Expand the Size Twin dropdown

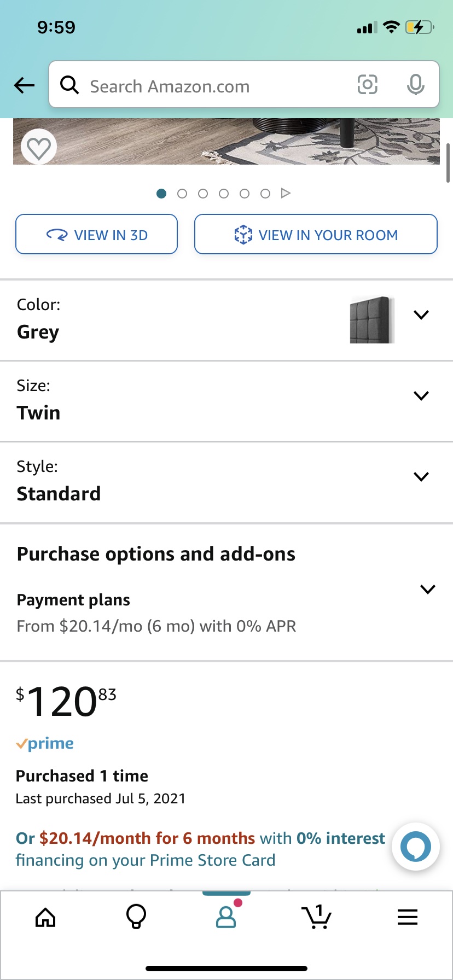coord(421,396)
